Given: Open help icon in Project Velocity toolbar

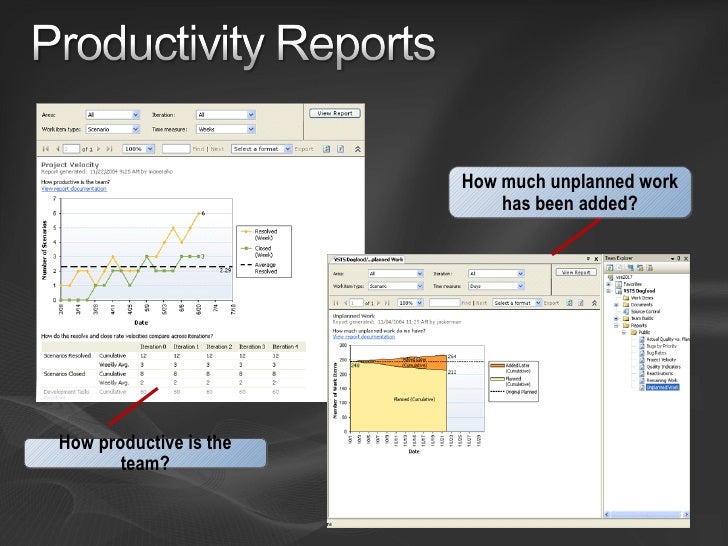Looking at the screenshot, I should pyautogui.click(x=340, y=149).
